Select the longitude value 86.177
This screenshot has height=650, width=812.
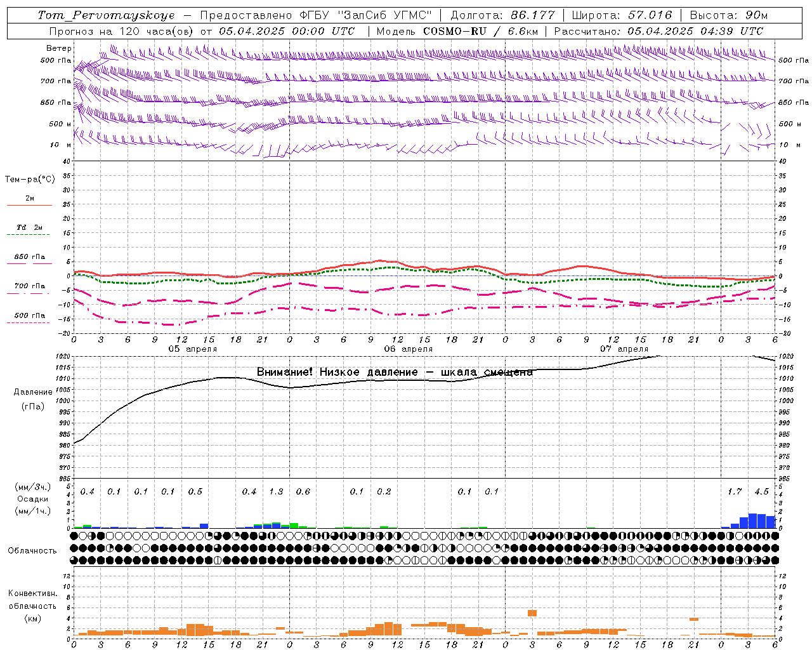pos(533,15)
